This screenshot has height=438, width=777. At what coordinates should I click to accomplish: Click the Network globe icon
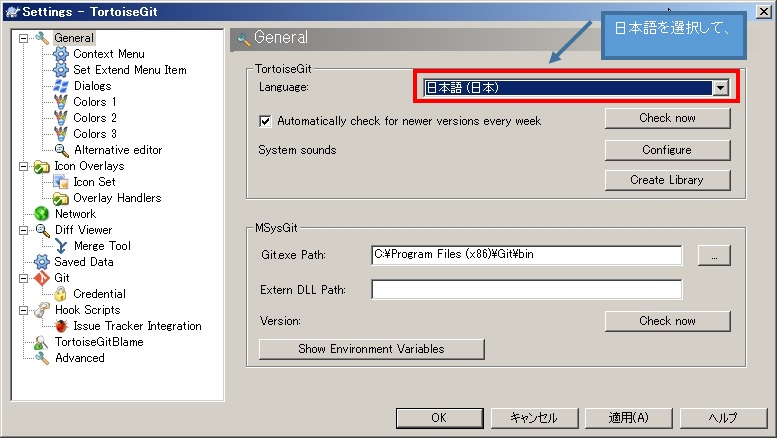tap(42, 214)
